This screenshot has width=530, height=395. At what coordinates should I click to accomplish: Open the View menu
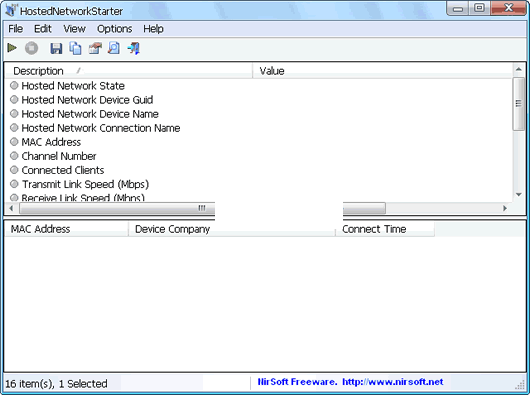pyautogui.click(x=74, y=29)
